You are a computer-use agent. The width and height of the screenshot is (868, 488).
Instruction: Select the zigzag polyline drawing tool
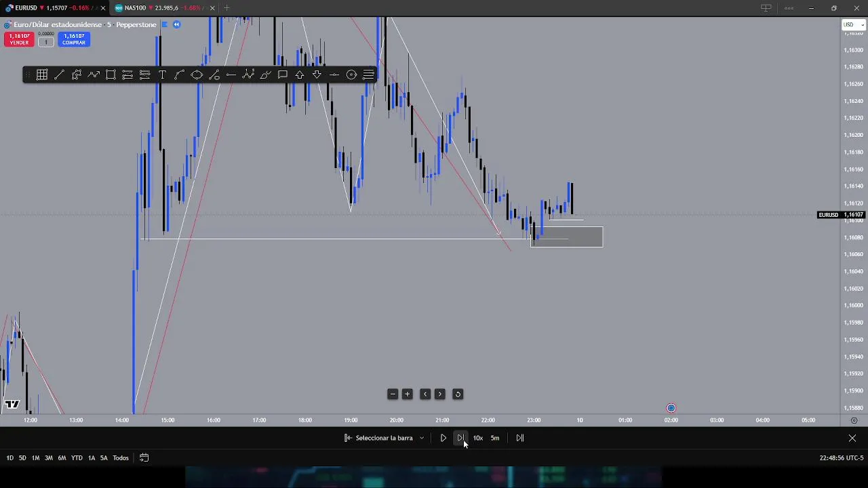click(94, 75)
